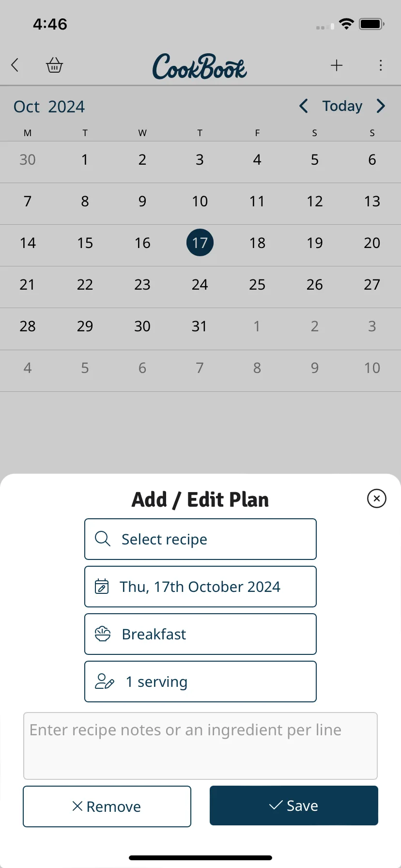Open the shopping basket icon
The width and height of the screenshot is (401, 868).
(54, 65)
